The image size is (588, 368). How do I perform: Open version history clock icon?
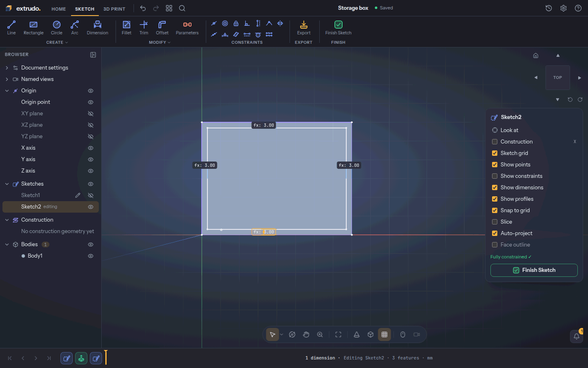tap(549, 8)
